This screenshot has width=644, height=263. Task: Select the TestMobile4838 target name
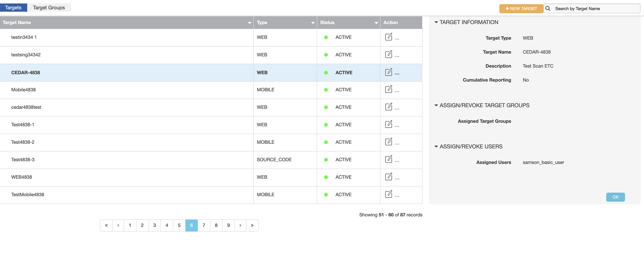[28, 195]
